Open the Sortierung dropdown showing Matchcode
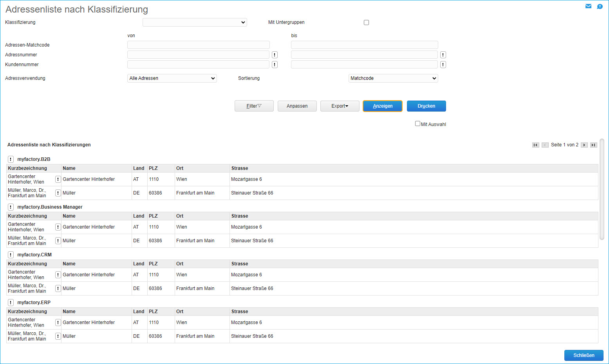Viewport: 609px width, 364px height. point(393,78)
